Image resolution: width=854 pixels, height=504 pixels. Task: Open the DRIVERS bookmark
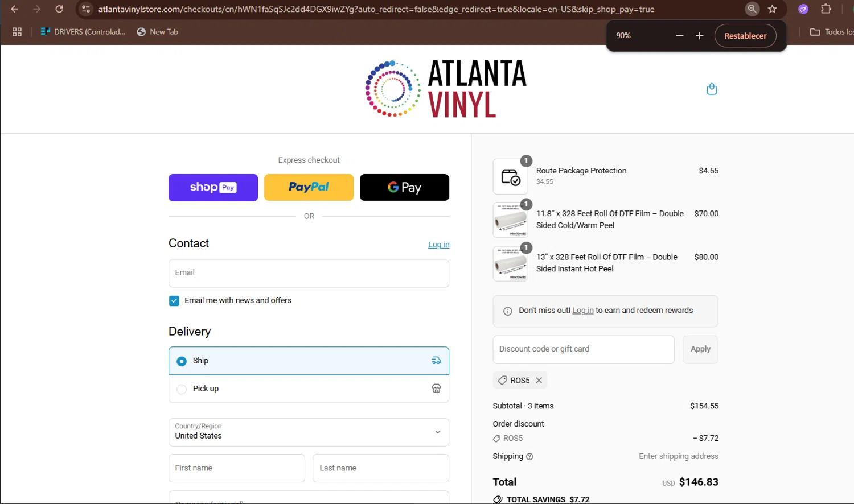click(83, 32)
